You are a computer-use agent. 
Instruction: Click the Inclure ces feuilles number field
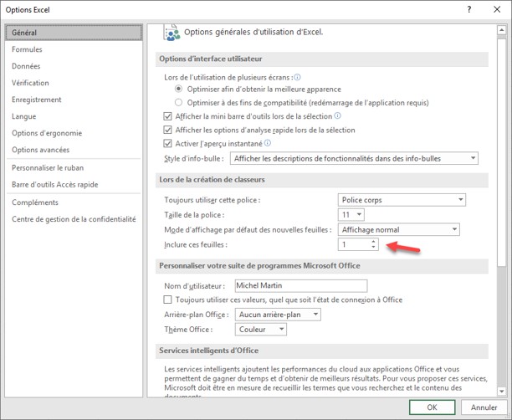pos(354,244)
